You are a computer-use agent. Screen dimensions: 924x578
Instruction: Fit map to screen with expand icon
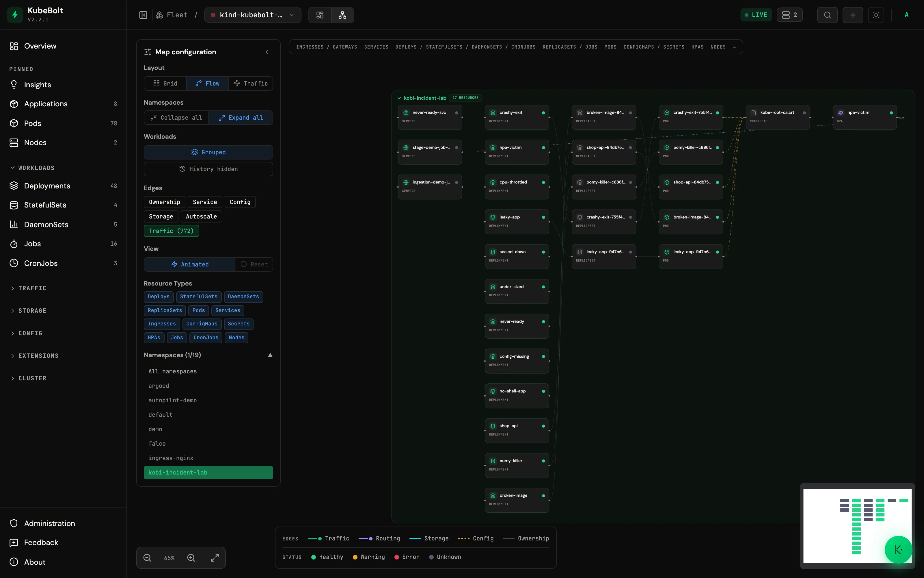pos(215,558)
